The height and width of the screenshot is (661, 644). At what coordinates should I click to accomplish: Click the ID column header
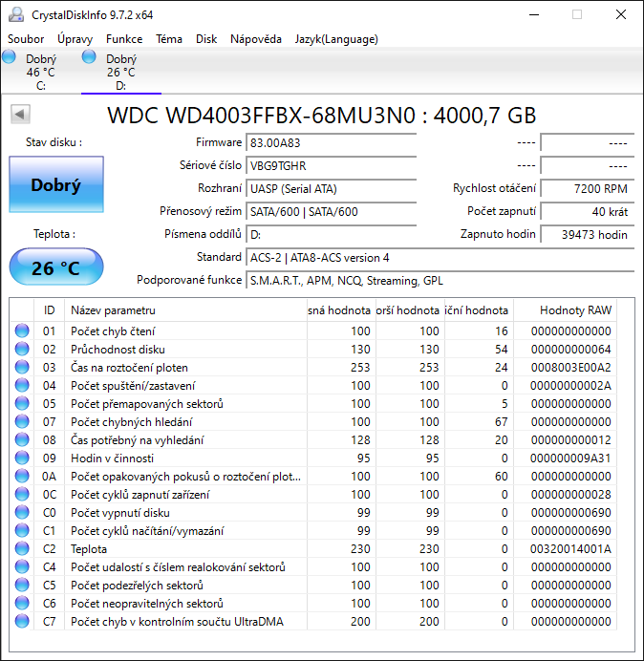click(49, 310)
